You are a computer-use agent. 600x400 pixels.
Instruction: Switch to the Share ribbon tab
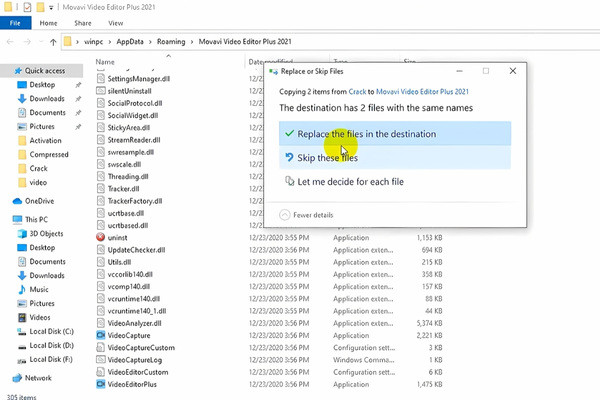tap(83, 23)
